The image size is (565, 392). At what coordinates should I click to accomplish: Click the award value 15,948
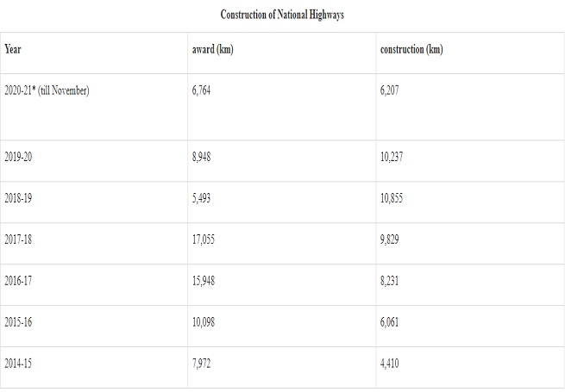tap(204, 281)
